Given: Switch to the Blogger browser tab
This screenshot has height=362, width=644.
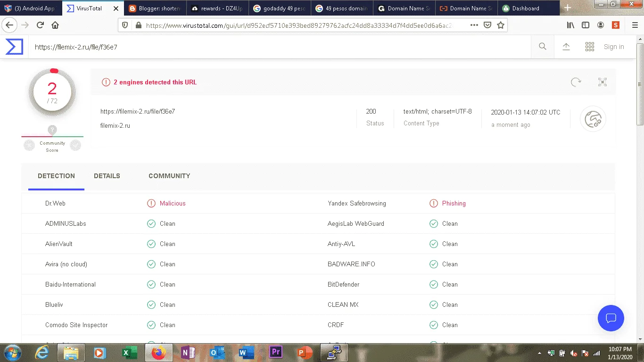Looking at the screenshot, I should [x=154, y=8].
